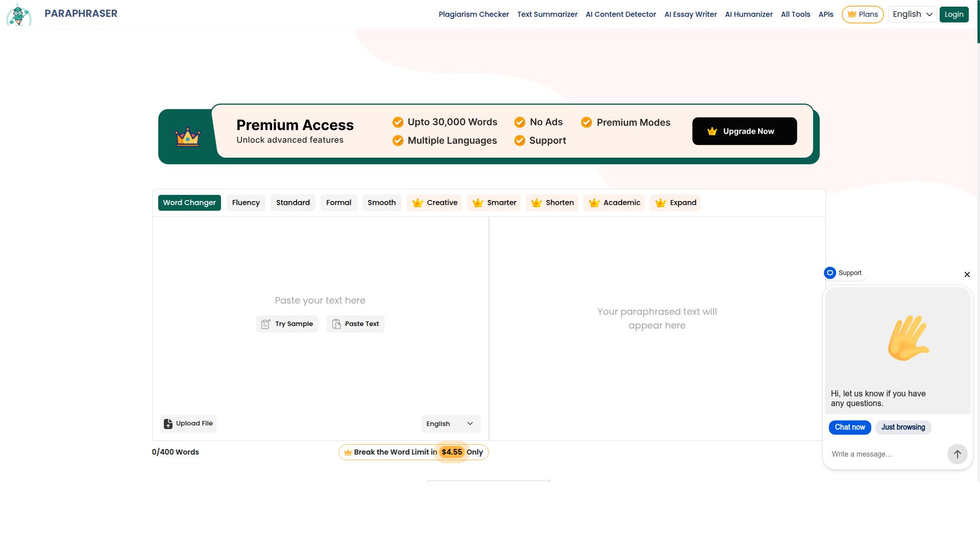Click the Paste Text clipboard icon
This screenshot has height=551, width=980.
[x=336, y=324]
